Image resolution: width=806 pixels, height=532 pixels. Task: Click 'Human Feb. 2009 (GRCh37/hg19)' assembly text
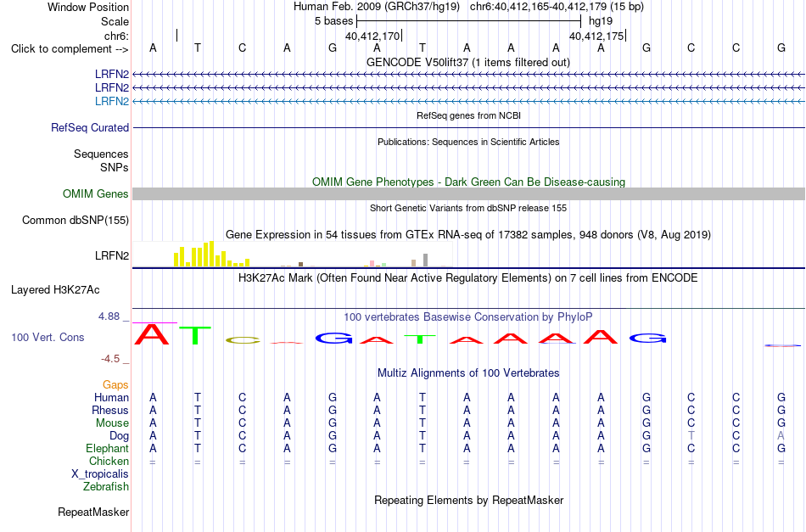point(377,7)
